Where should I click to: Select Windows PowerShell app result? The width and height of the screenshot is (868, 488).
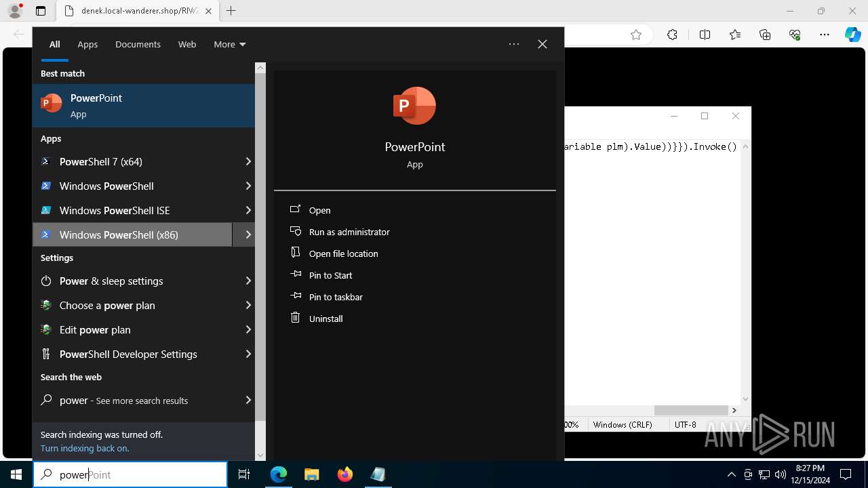coord(132,186)
